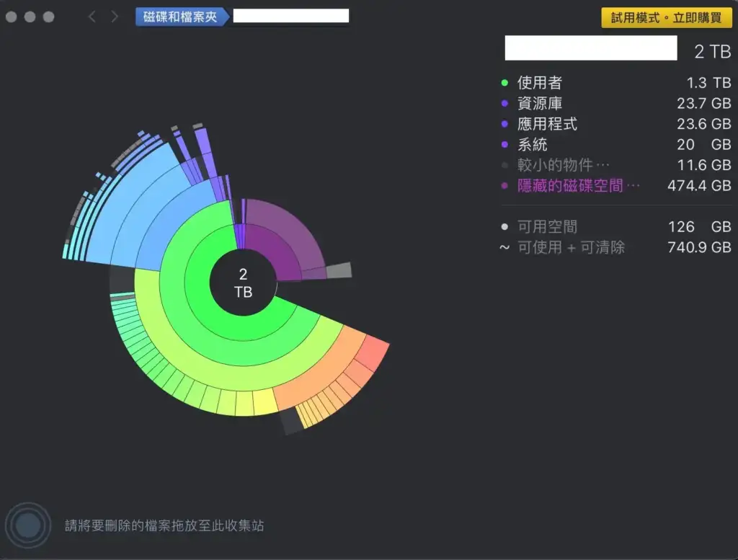Click the back navigation arrow
The image size is (738, 560).
[92, 17]
